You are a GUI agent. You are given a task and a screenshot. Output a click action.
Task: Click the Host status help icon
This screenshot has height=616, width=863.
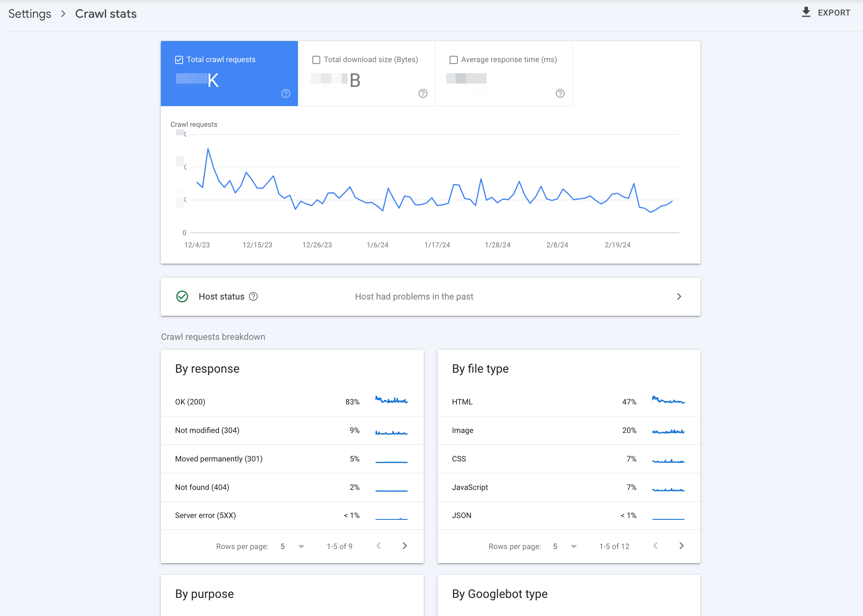[253, 297]
